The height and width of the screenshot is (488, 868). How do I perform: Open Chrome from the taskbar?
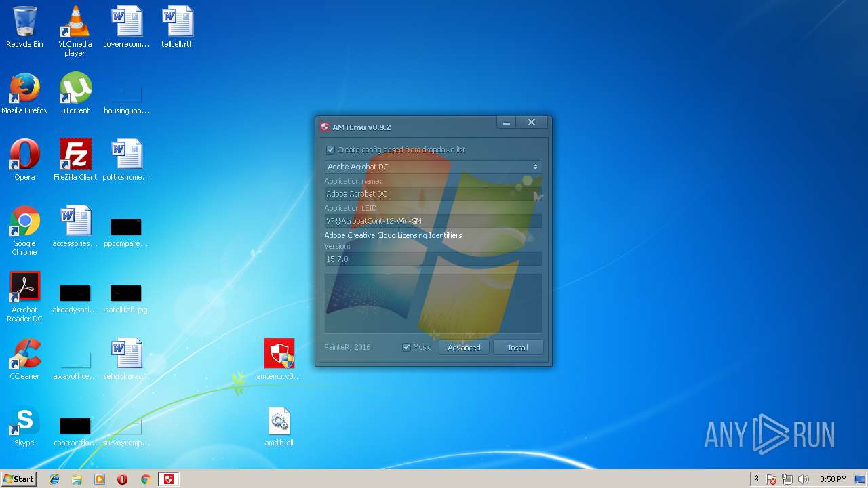145,479
